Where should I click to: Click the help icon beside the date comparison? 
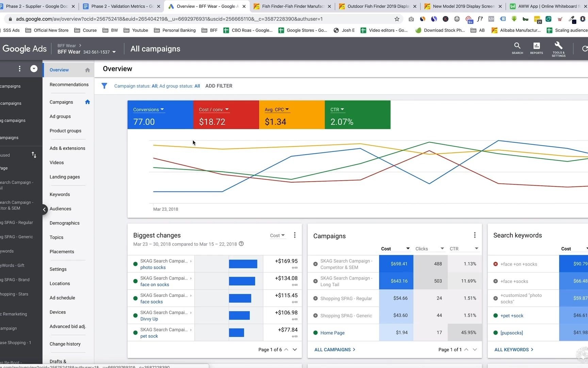[x=241, y=244]
